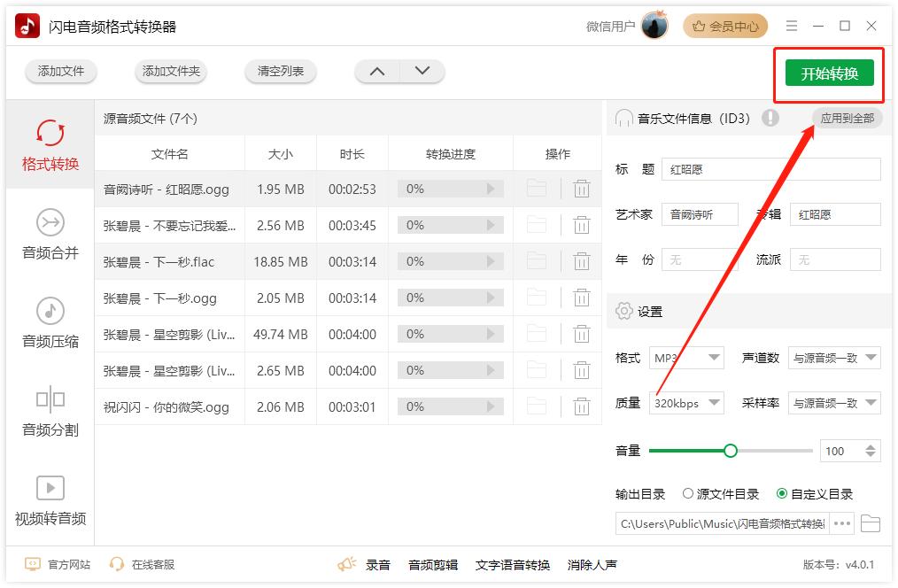
Task: Expand the 质量 quality dropdown
Action: pyautogui.click(x=687, y=403)
